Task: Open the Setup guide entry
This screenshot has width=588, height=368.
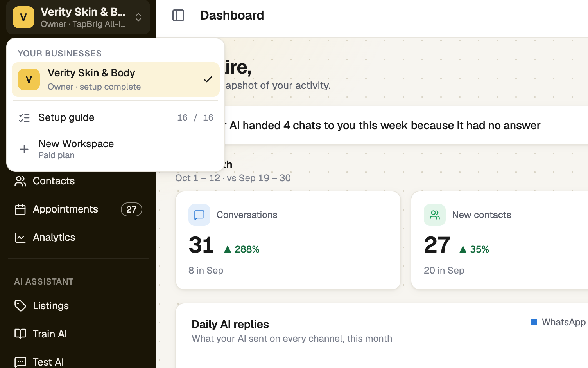Action: click(116, 117)
